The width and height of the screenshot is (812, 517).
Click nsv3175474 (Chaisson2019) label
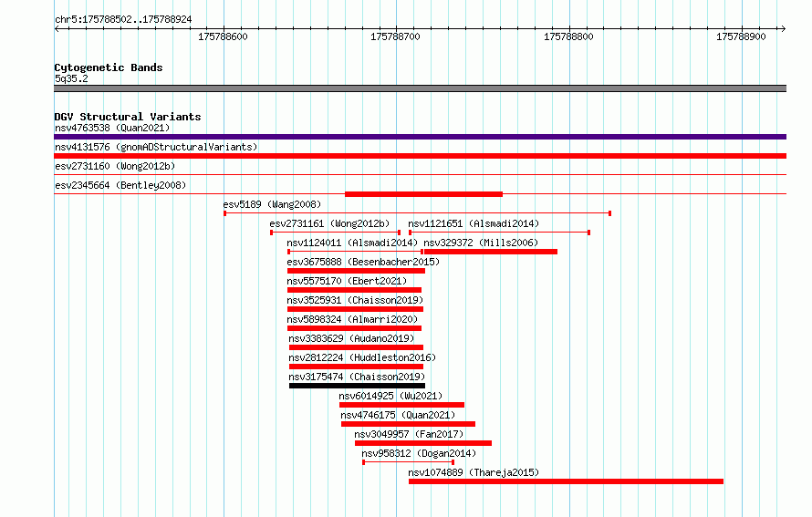(357, 377)
